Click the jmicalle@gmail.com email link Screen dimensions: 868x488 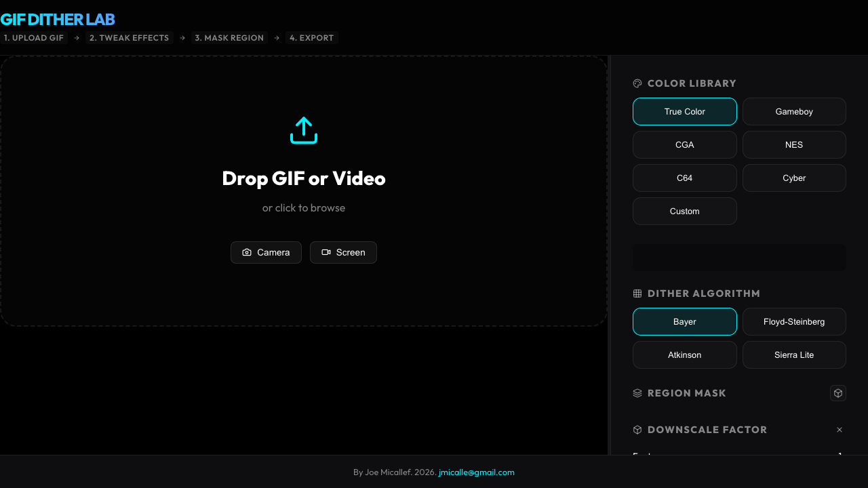(x=477, y=472)
